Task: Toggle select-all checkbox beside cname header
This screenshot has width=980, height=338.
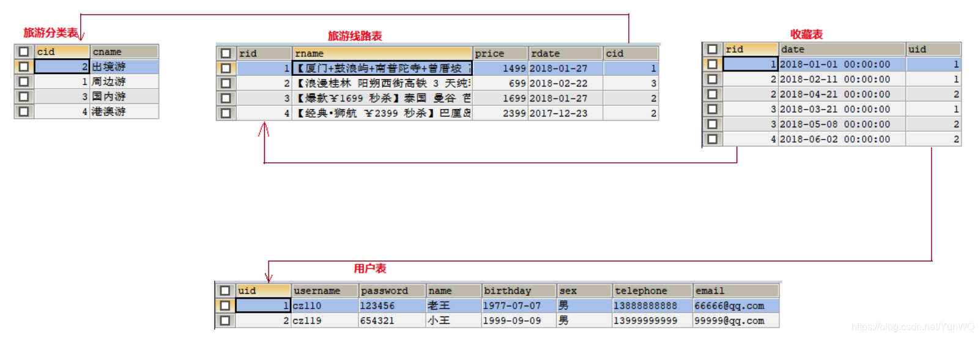Action: pyautogui.click(x=24, y=51)
